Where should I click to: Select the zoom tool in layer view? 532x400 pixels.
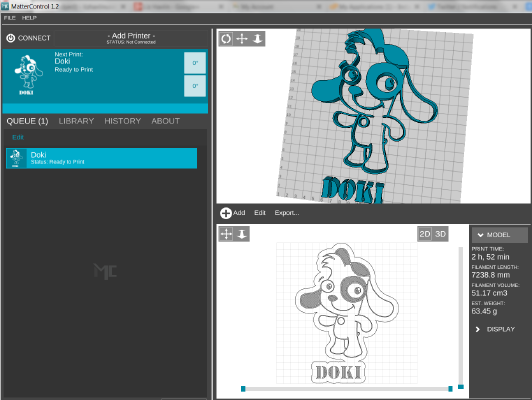(x=242, y=234)
